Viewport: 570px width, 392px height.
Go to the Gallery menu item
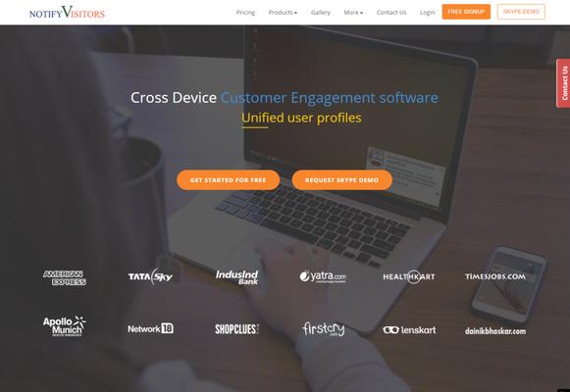tap(321, 13)
